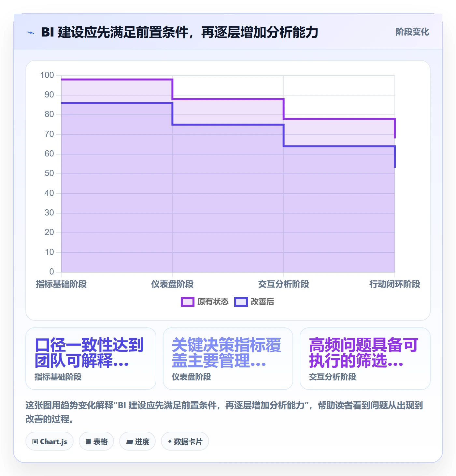Click the 100 y-axis value

47,75
